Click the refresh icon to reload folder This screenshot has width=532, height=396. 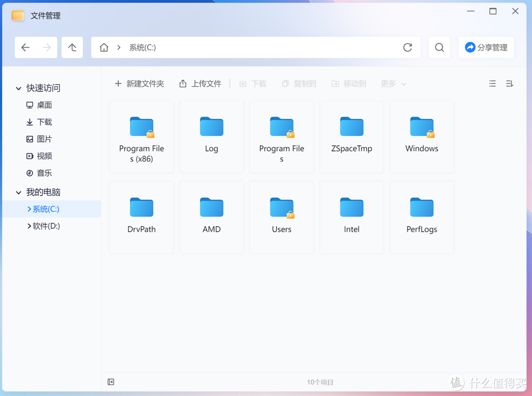pos(407,47)
